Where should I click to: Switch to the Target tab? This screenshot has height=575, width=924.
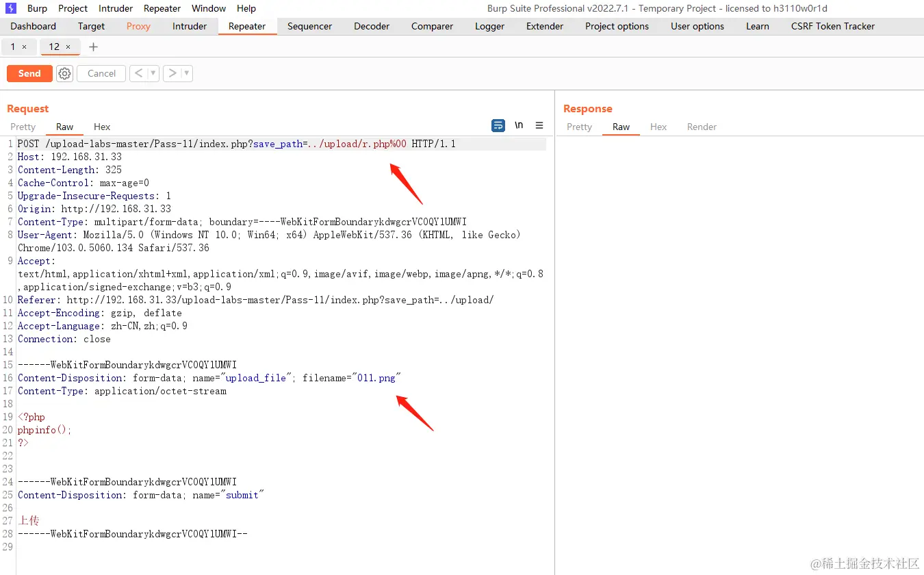pos(92,26)
